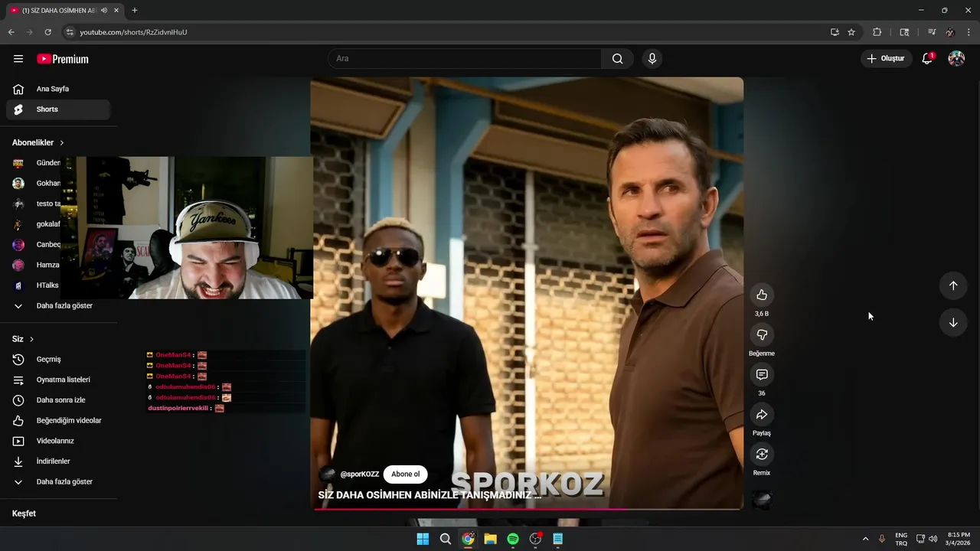This screenshot has height=551, width=980.
Task: Click the sound thumbnail below Remix
Action: (762, 500)
